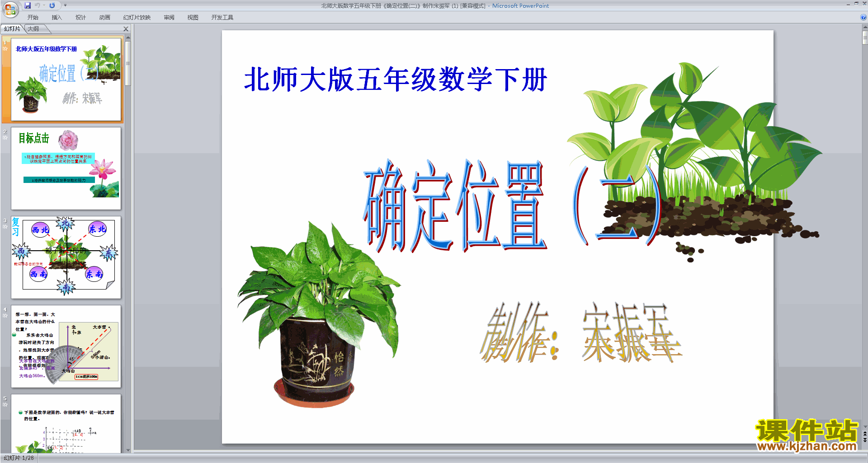868x463 pixels.
Task: Customize the Quick Access Toolbar dropdown
Action: click(65, 5)
